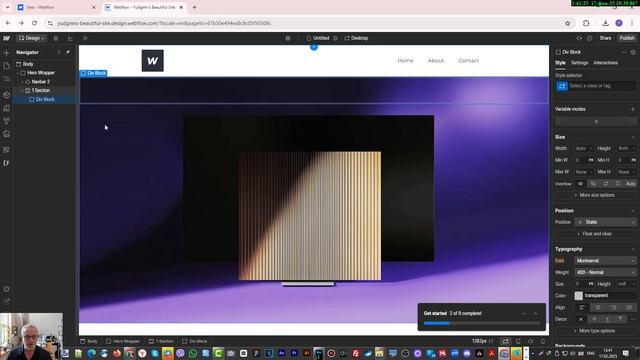This screenshot has height=360, width=640.
Task: Align text center in Typography
Action: 598,307
